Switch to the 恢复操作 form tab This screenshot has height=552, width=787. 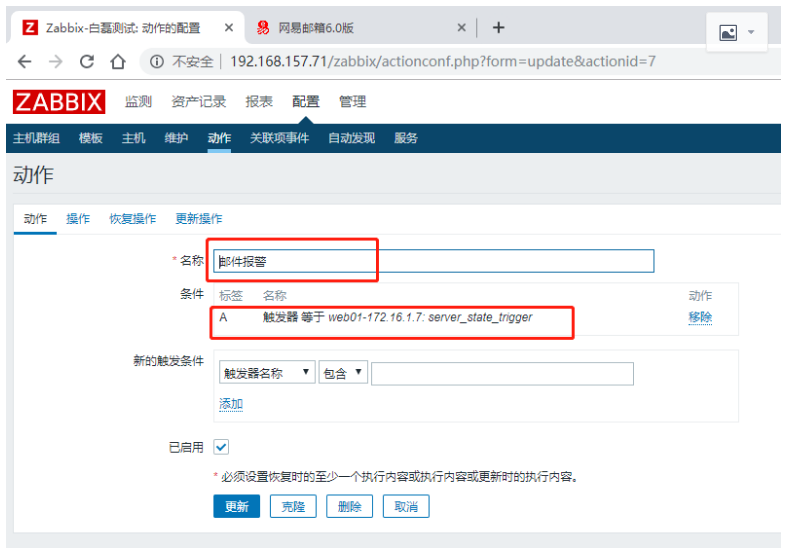click(133, 219)
